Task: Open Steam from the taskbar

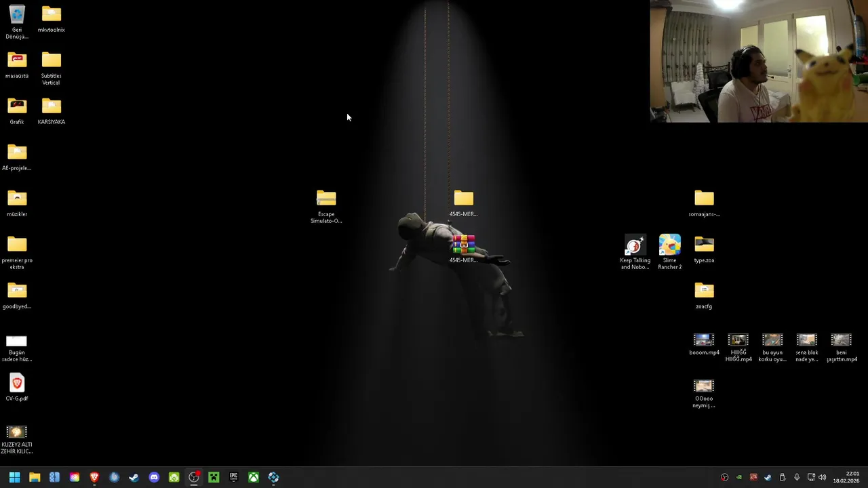Action: pos(134,477)
